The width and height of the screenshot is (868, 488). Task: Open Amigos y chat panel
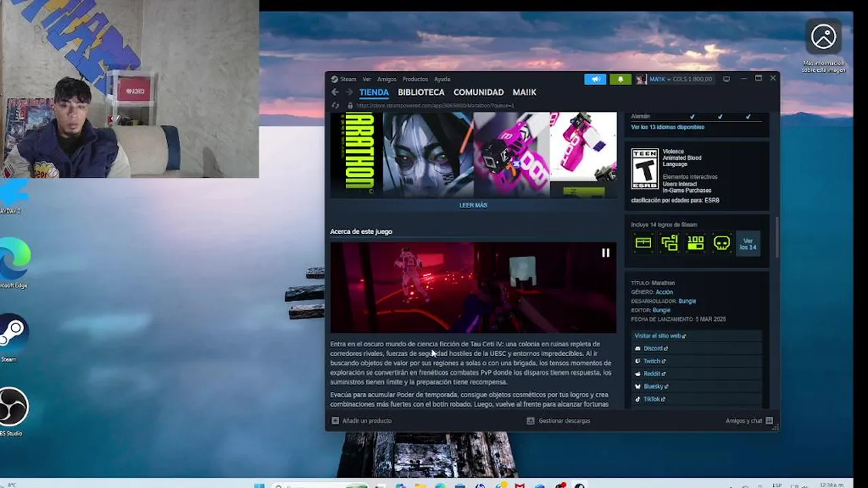[749, 421]
